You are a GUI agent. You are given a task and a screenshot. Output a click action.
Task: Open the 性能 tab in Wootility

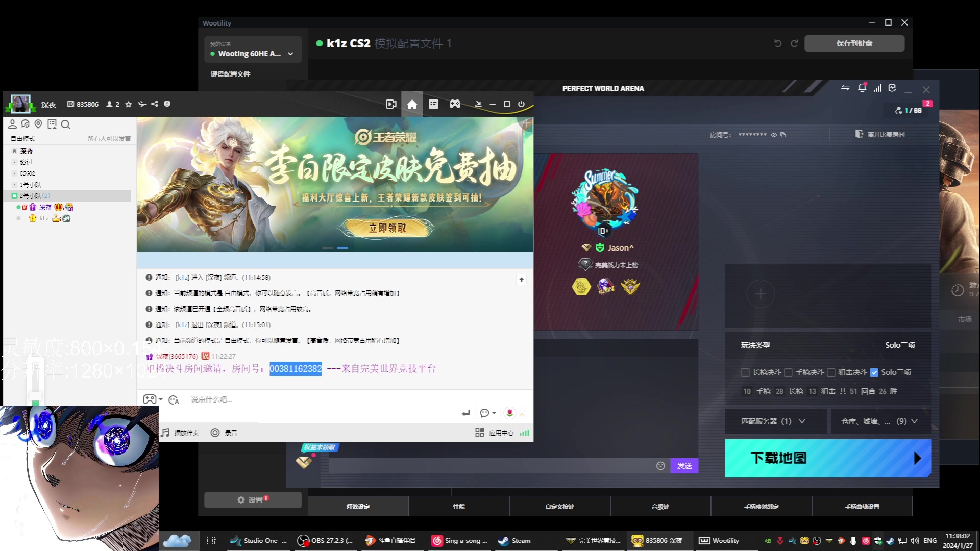pos(459,507)
